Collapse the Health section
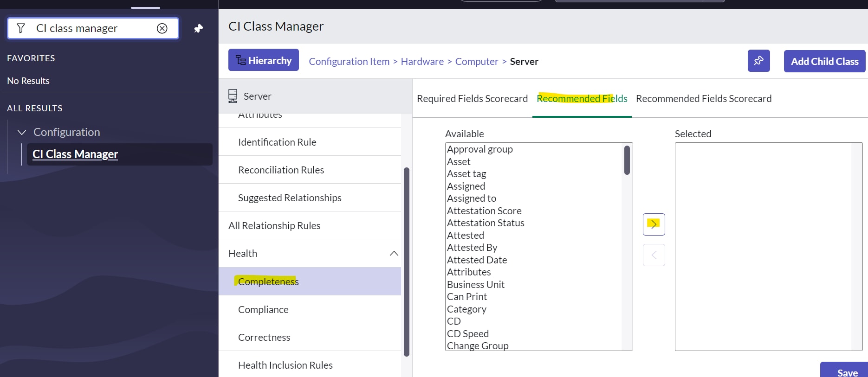 394,253
